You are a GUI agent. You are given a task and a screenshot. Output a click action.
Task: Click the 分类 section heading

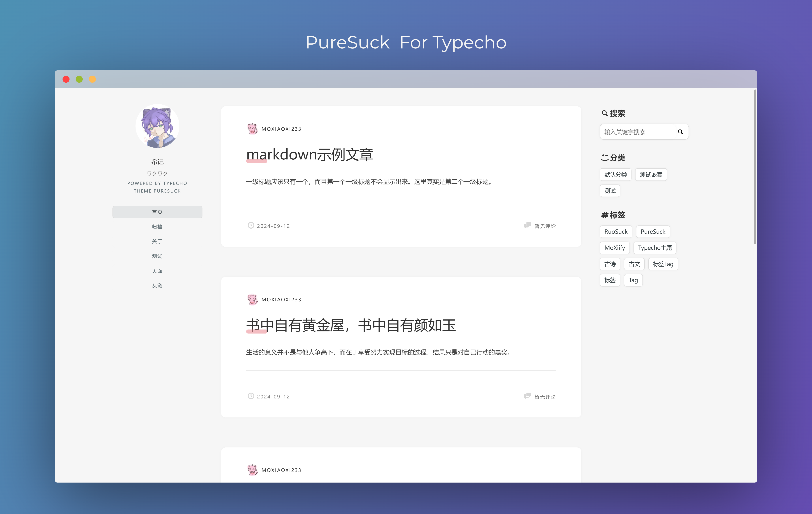(x=617, y=158)
